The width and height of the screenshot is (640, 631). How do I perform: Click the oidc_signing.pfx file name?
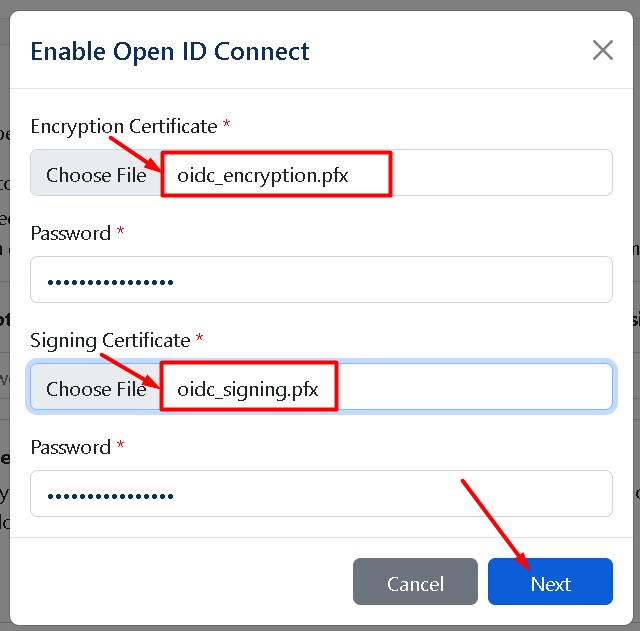tap(248, 389)
